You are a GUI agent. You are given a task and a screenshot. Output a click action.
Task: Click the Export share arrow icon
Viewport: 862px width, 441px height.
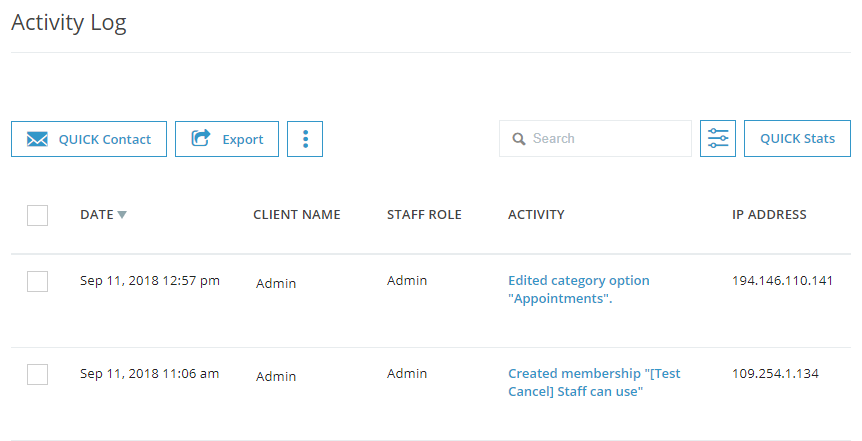[201, 138]
